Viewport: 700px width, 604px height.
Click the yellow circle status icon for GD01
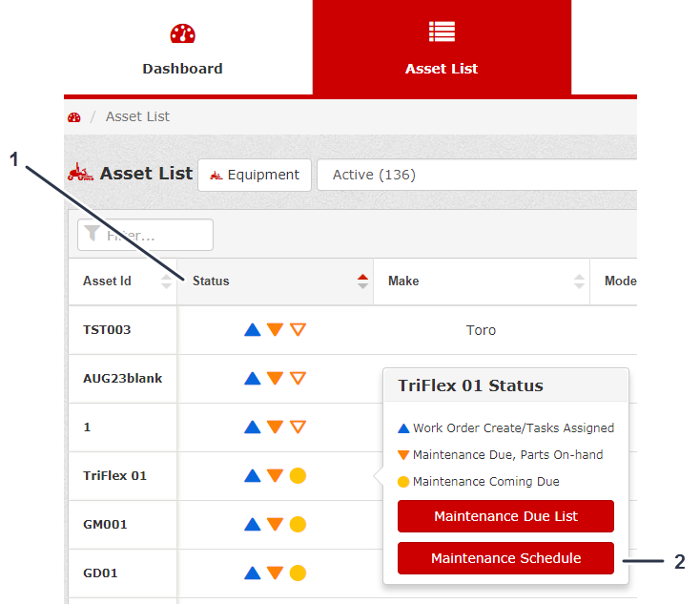point(298,573)
